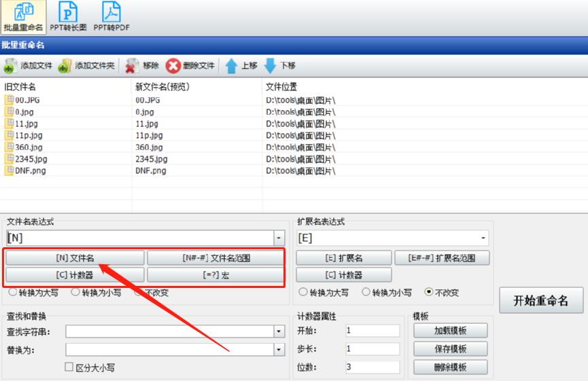Image resolution: width=588 pixels, height=381 pixels.
Task: Click the counter 开始 value field
Action: [373, 331]
